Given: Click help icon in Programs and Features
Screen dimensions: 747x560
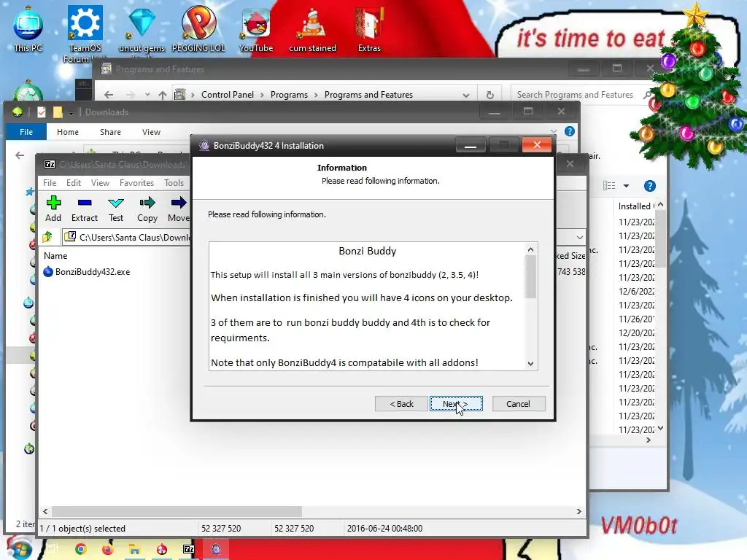Looking at the screenshot, I should pos(650,186).
